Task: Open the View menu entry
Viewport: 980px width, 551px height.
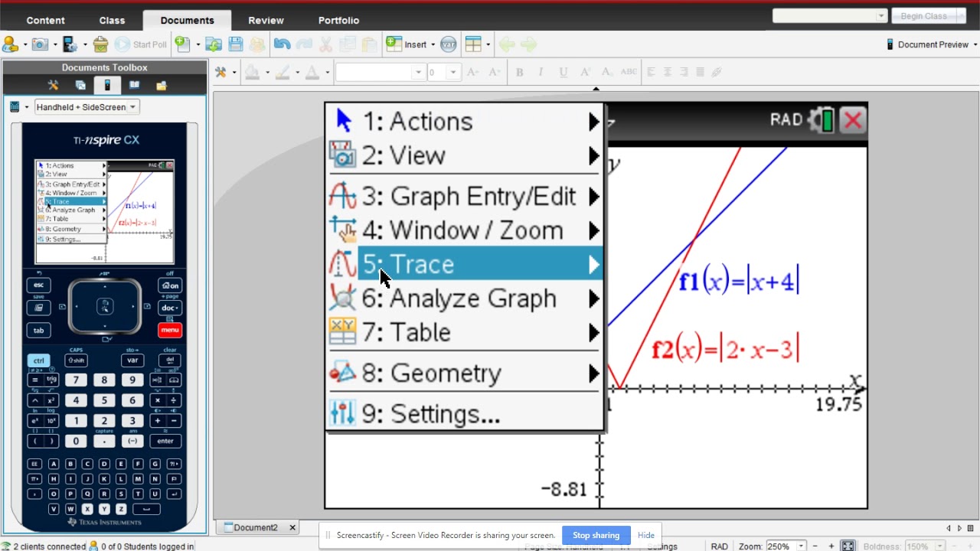Action: (465, 155)
